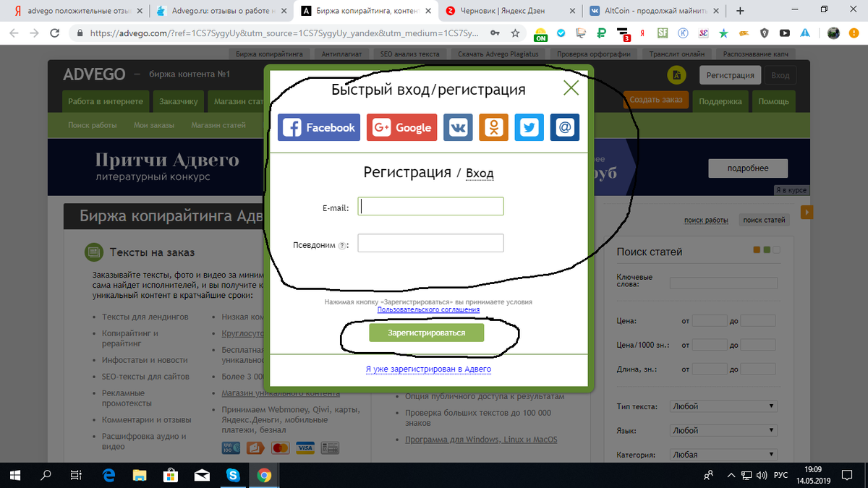Open the Пользовательского соглашения link
Screen dimensions: 868x488
(428, 309)
